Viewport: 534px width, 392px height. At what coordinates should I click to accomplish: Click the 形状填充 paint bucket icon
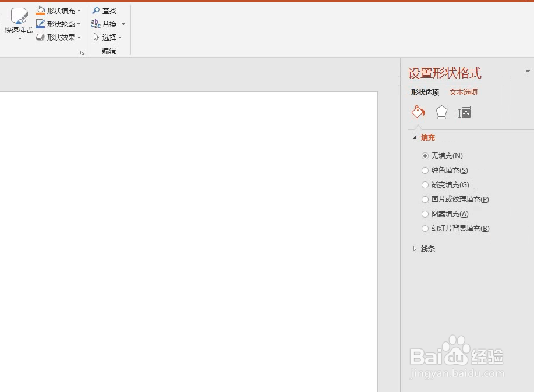[41, 10]
